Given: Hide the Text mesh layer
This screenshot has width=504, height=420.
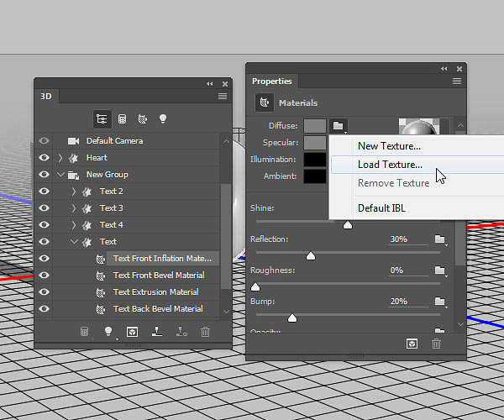Looking at the screenshot, I should tap(44, 241).
